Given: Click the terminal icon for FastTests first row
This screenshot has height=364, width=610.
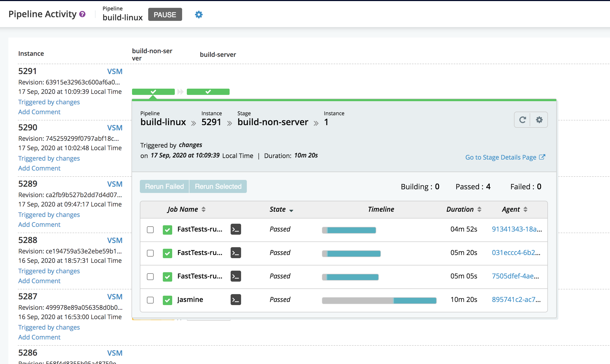Looking at the screenshot, I should (x=235, y=229).
